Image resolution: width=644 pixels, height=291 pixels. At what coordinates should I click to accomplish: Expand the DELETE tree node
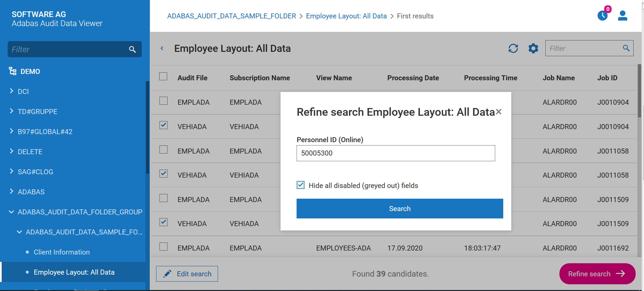click(11, 151)
